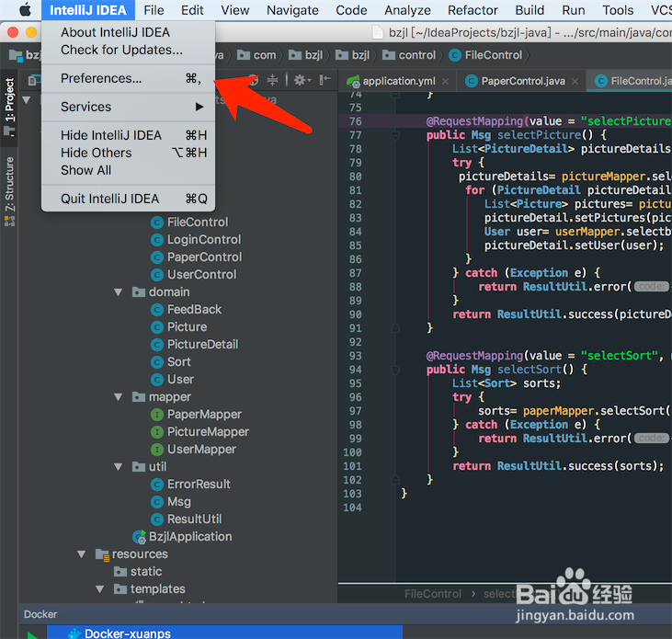The image size is (672, 639).
Task: Open Msg class in util
Action: pyautogui.click(x=171, y=502)
